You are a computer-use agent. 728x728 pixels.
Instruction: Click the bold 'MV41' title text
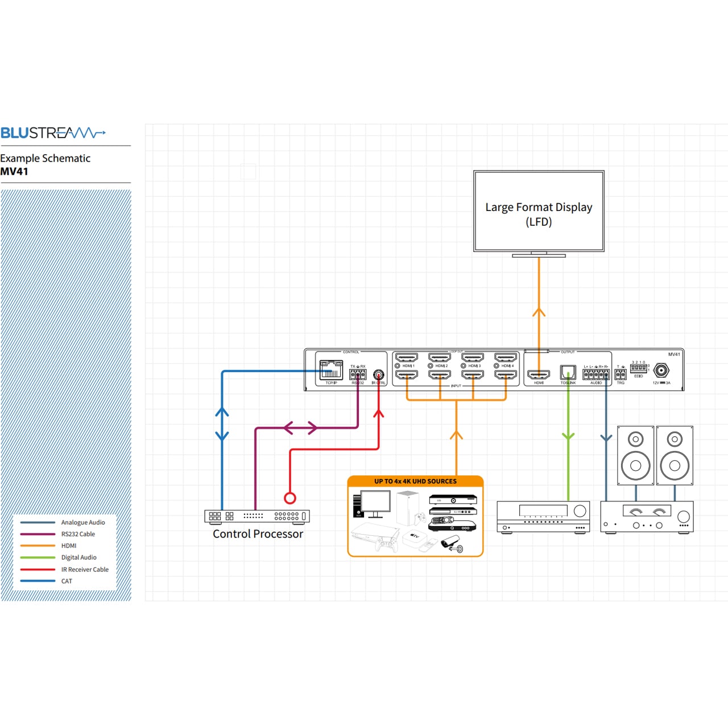(x=14, y=171)
